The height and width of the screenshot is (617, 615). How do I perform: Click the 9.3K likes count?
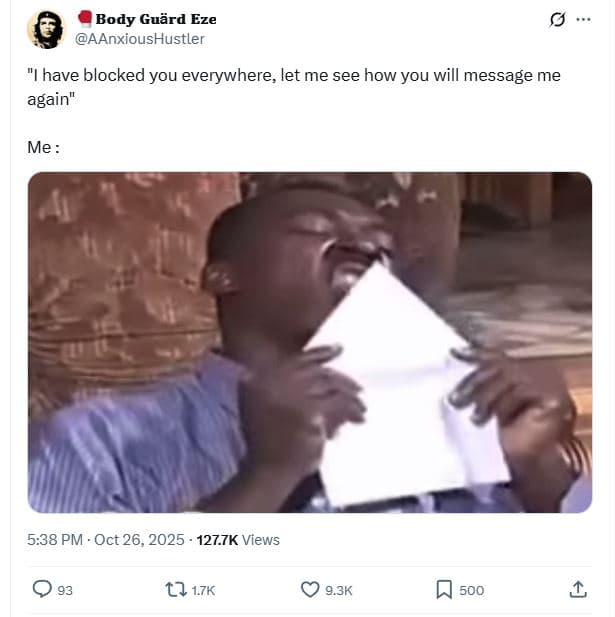[x=338, y=590]
